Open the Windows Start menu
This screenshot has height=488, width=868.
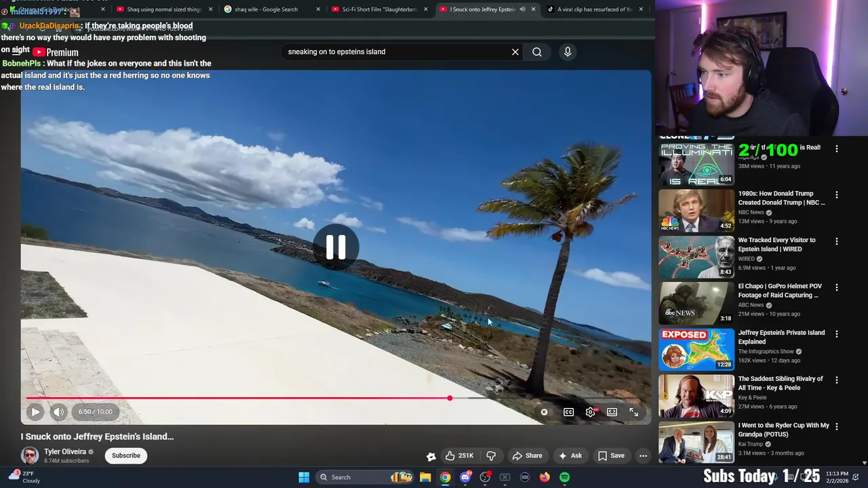(304, 477)
